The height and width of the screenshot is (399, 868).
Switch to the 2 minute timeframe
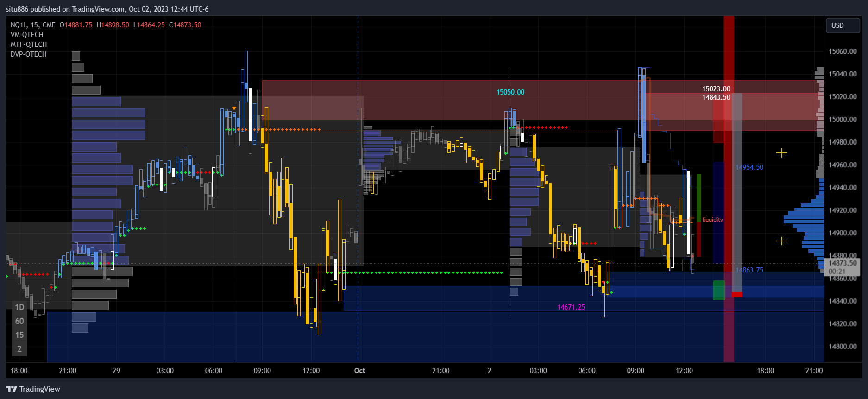tap(19, 349)
